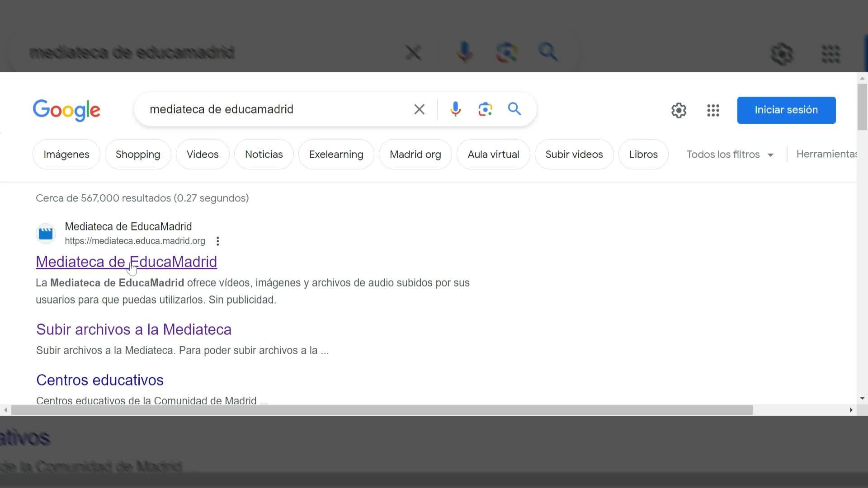Click the Mediateca site favicon
The width and height of the screenshot is (868, 488).
coord(46,234)
